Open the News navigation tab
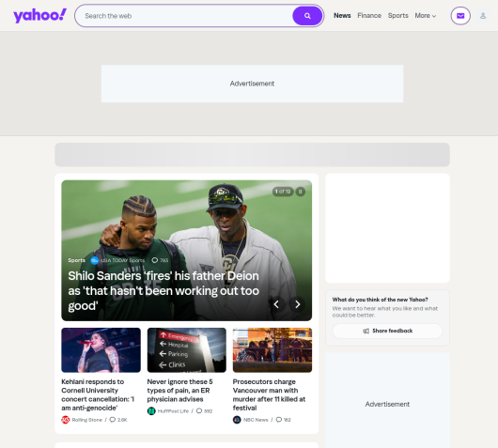Image resolution: width=498 pixels, height=448 pixels. [x=342, y=16]
